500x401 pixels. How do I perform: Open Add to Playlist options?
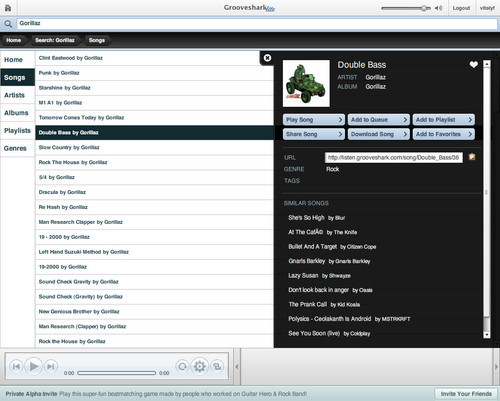pyautogui.click(x=444, y=120)
